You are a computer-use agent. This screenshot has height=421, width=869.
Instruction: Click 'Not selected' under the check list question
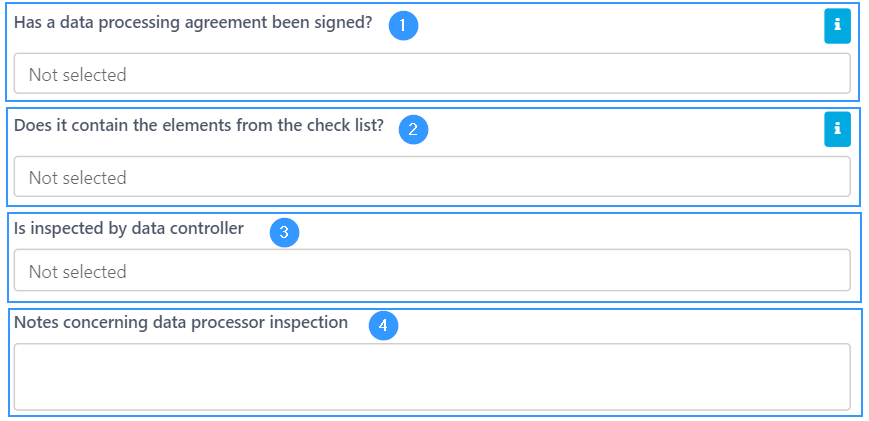pos(78,178)
